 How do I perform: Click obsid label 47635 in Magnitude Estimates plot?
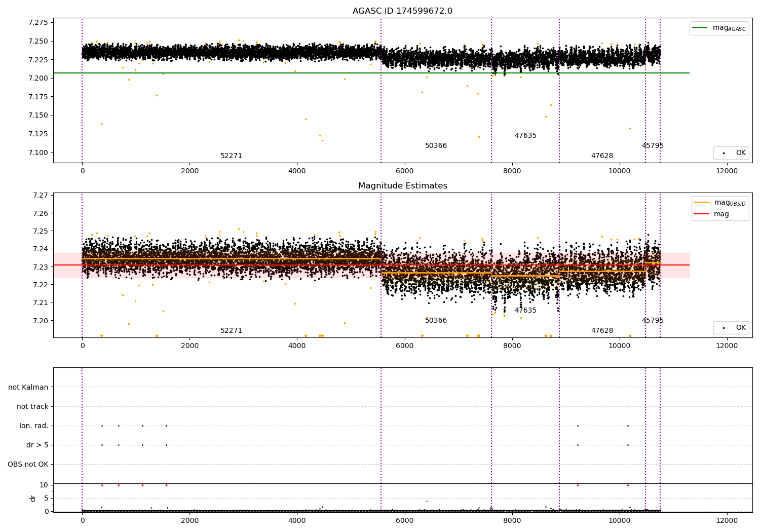[x=525, y=311]
